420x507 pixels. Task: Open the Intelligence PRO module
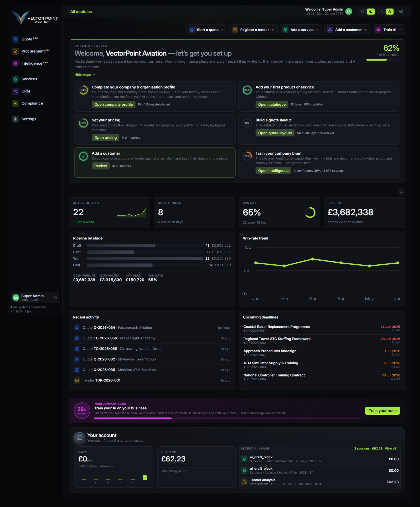(35, 63)
